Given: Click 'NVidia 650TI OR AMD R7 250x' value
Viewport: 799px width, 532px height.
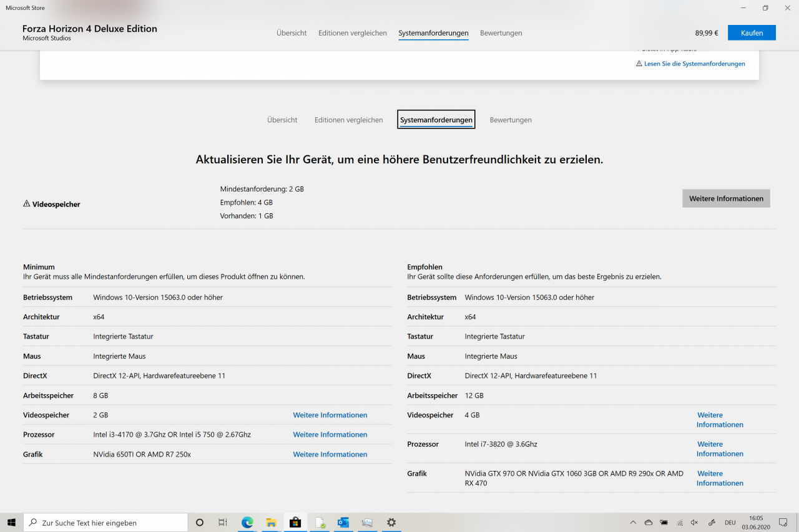Looking at the screenshot, I should click(142, 454).
